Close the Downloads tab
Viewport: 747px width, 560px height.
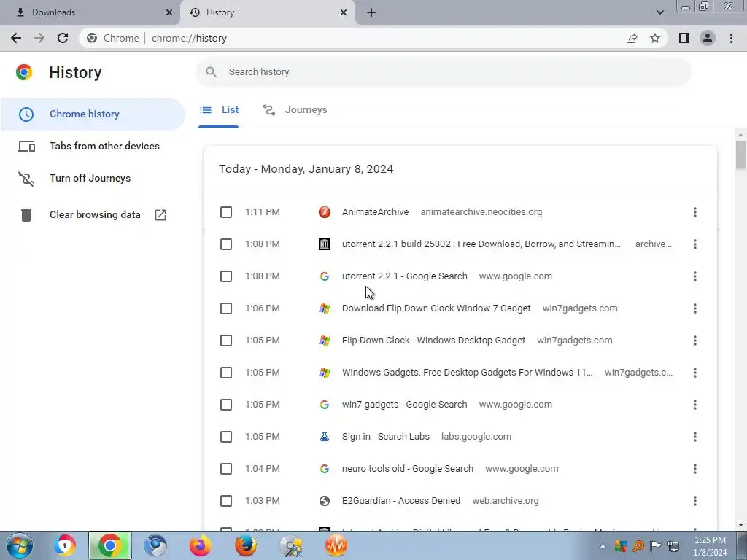coord(169,12)
